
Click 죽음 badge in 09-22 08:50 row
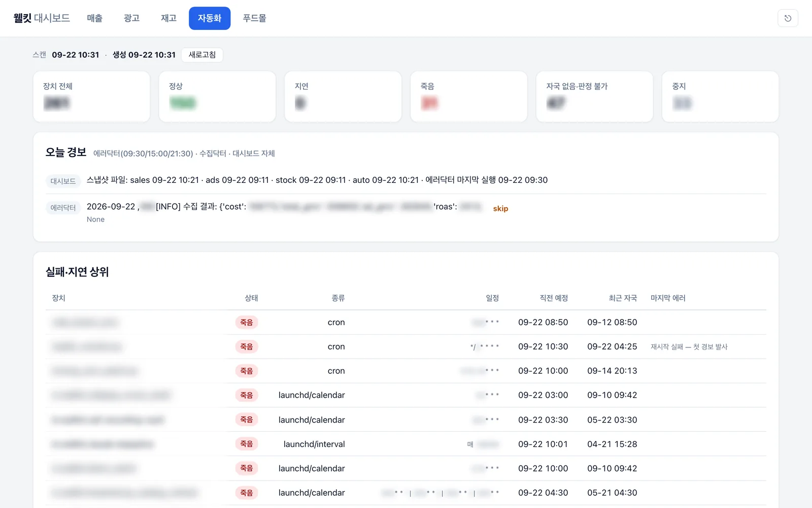click(x=247, y=322)
